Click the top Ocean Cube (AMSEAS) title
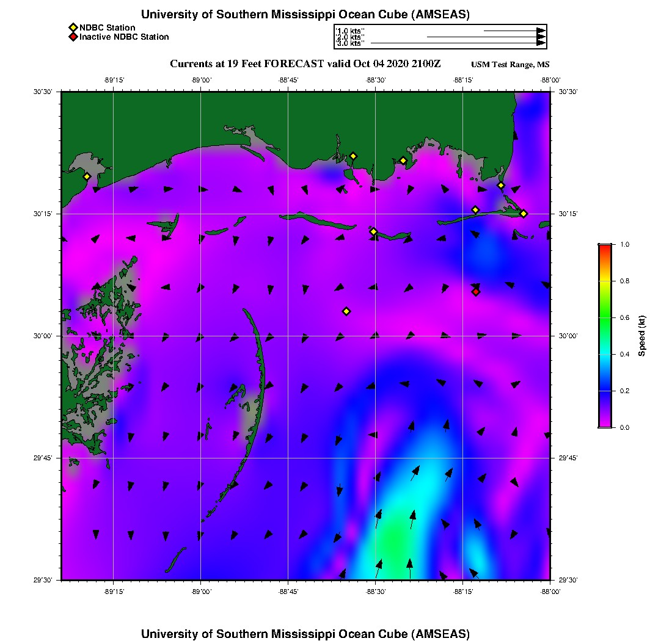This screenshot has height=641, width=672. pos(305,14)
